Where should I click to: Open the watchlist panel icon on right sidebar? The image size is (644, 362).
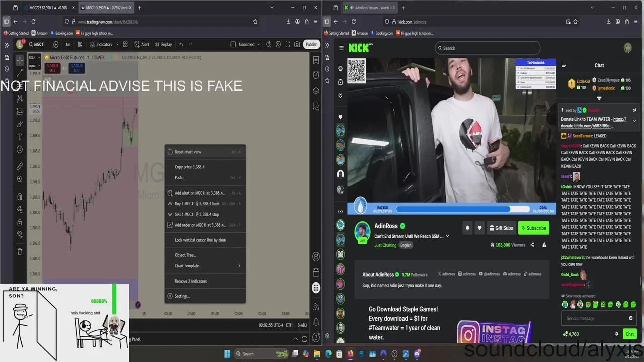(x=316, y=60)
